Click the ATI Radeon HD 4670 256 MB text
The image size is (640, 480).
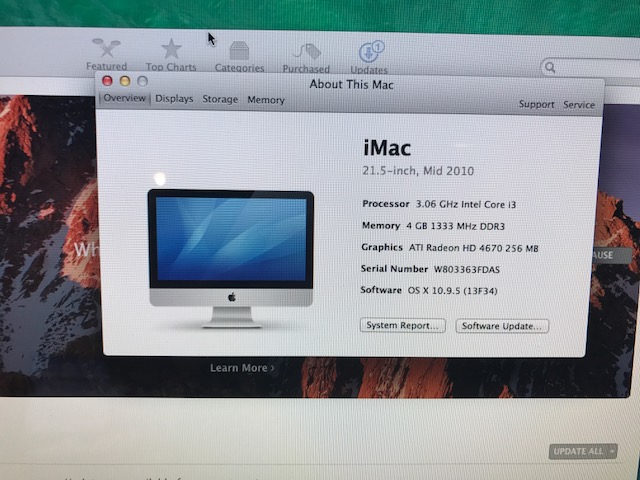pyautogui.click(x=473, y=248)
